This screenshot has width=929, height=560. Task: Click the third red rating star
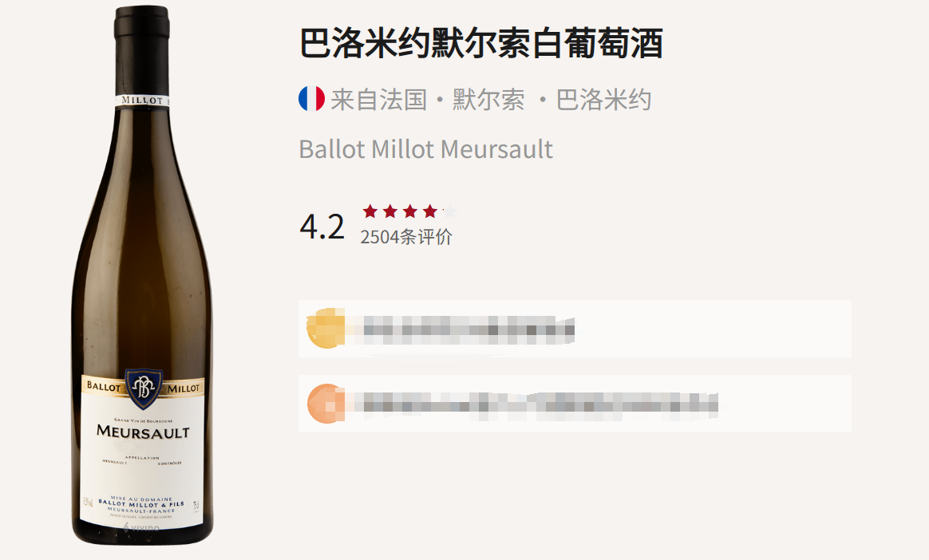point(410,211)
